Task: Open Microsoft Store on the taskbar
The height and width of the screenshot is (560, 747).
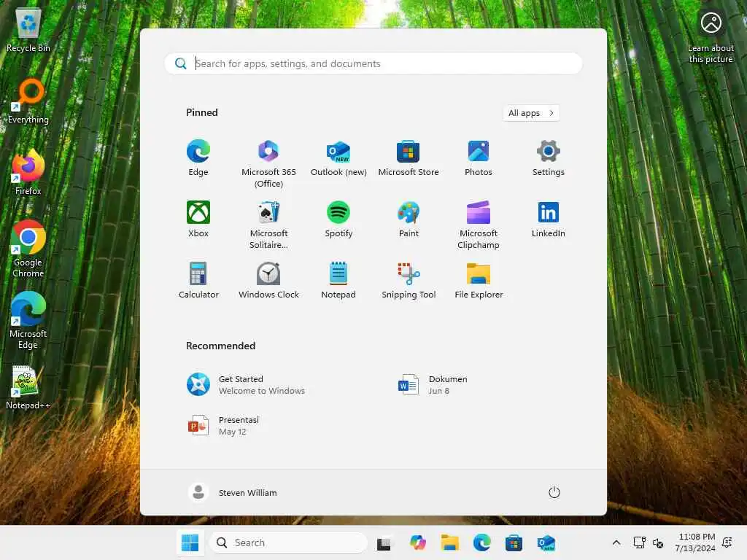Action: pos(514,542)
